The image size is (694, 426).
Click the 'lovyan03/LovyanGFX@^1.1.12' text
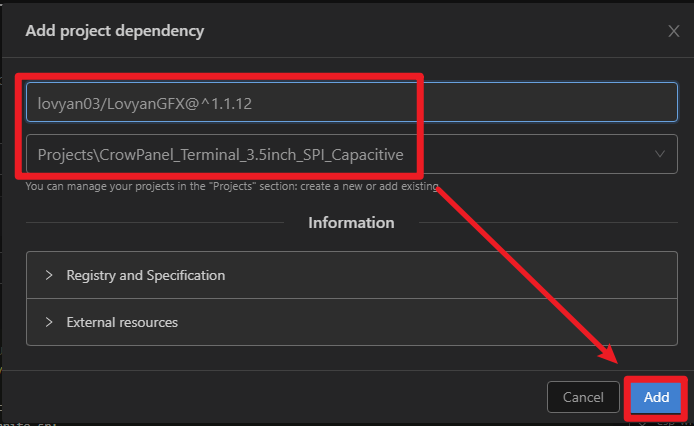[x=145, y=103]
